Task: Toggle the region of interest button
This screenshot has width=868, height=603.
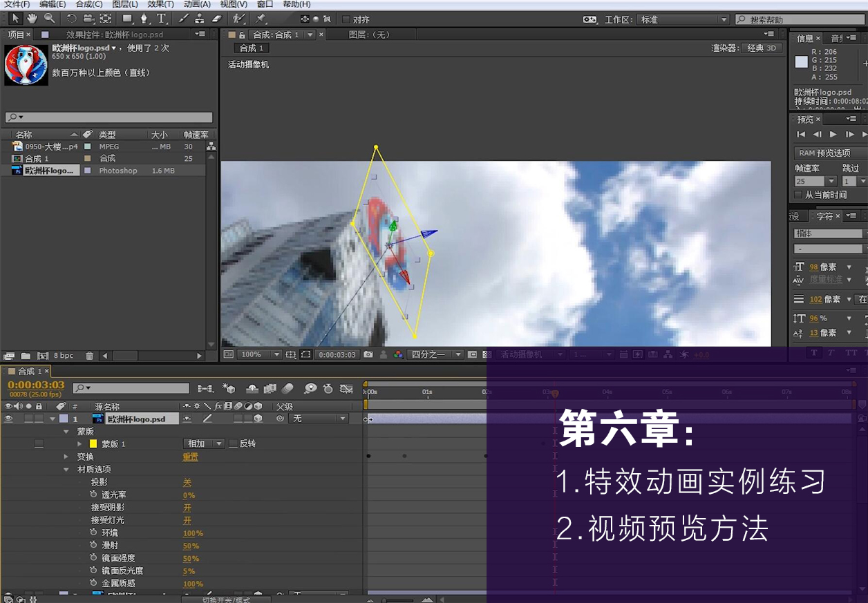Action: pyautogui.click(x=305, y=354)
